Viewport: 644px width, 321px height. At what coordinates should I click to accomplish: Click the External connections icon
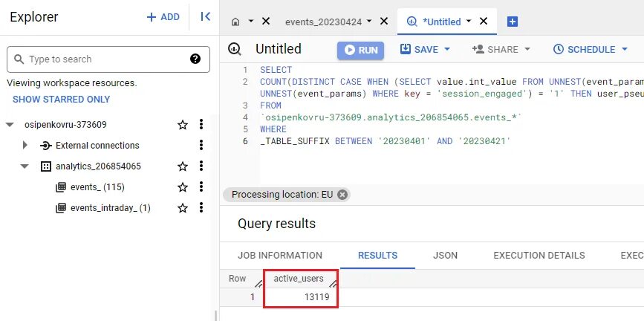(x=45, y=146)
